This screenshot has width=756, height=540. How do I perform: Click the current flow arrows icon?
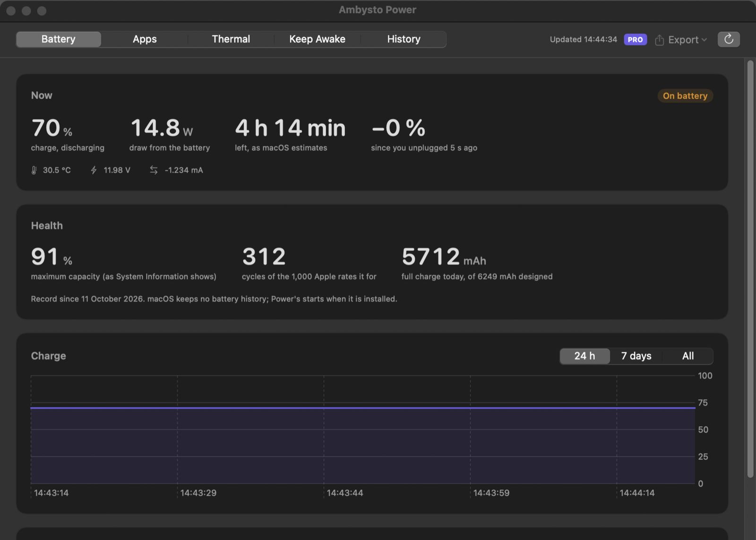[154, 170]
